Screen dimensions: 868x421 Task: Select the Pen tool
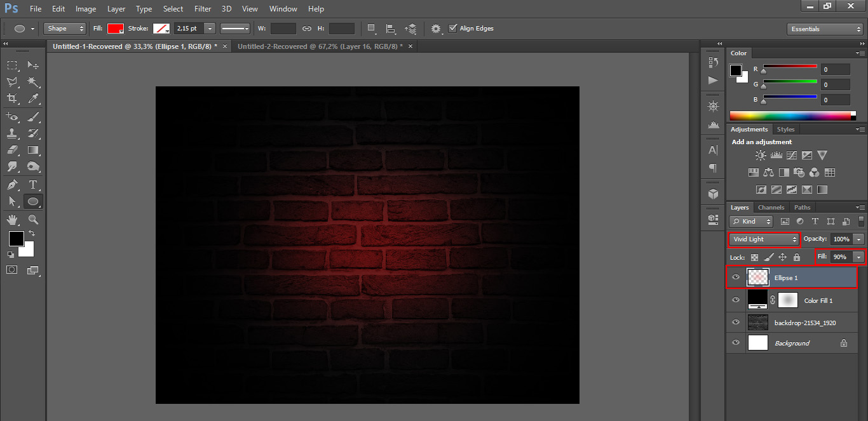tap(12, 185)
